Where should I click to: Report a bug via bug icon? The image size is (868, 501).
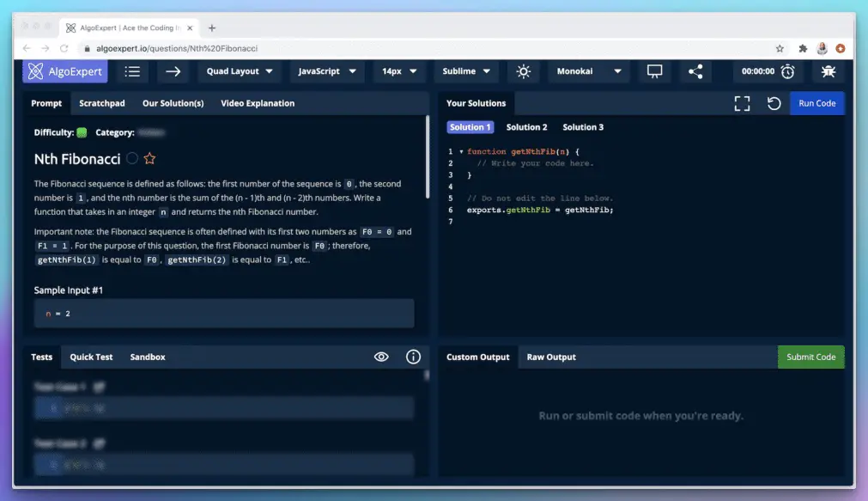[829, 71]
